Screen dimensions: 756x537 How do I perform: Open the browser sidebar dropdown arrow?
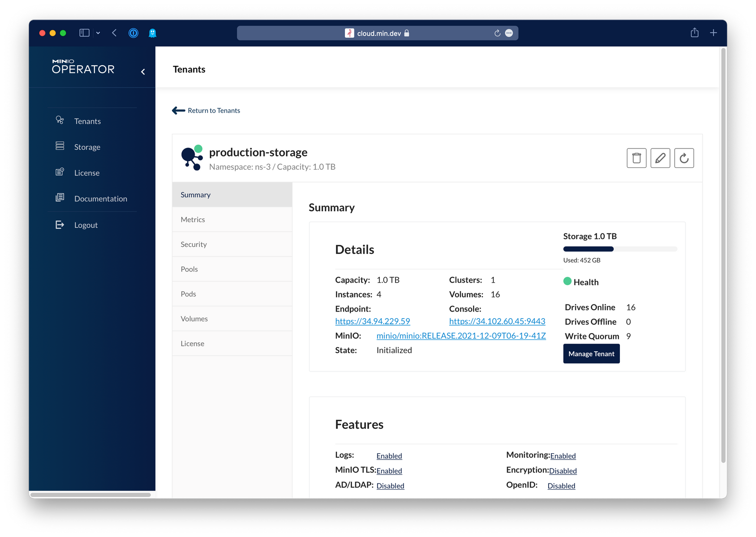pos(98,33)
